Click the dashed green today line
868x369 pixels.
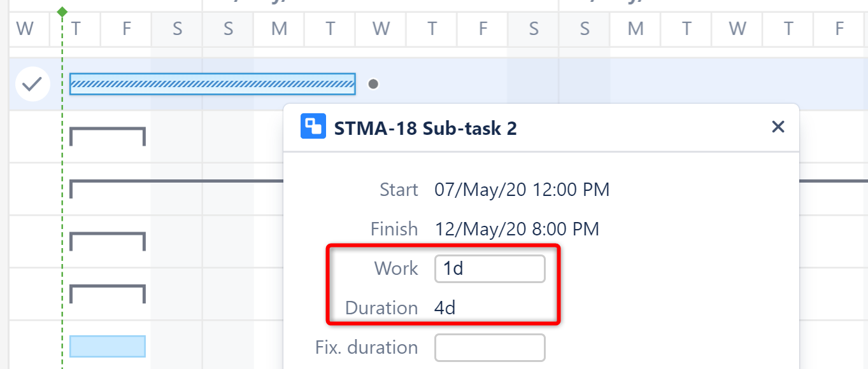(62, 254)
